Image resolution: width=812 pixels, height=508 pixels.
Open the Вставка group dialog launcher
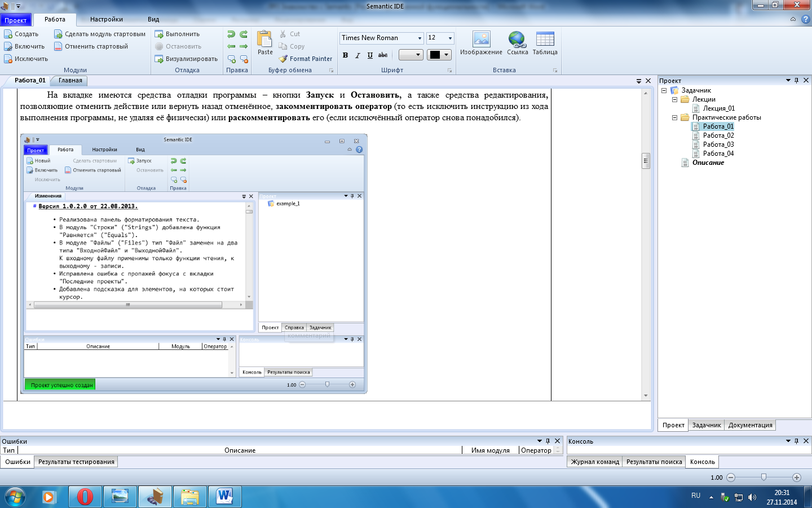pyautogui.click(x=555, y=71)
